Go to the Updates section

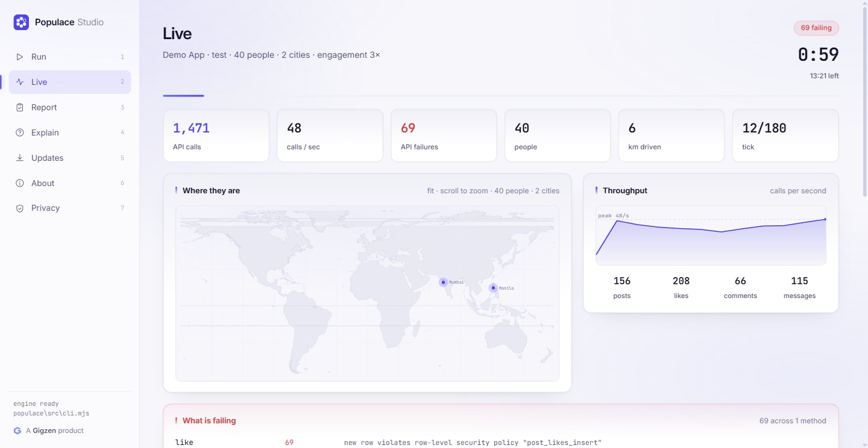click(x=70, y=158)
